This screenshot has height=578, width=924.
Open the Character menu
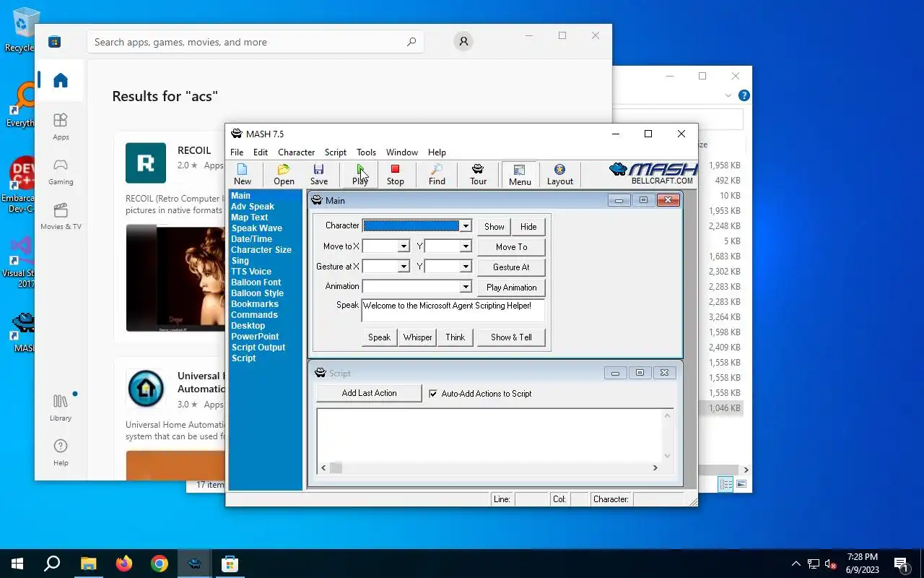pos(296,152)
